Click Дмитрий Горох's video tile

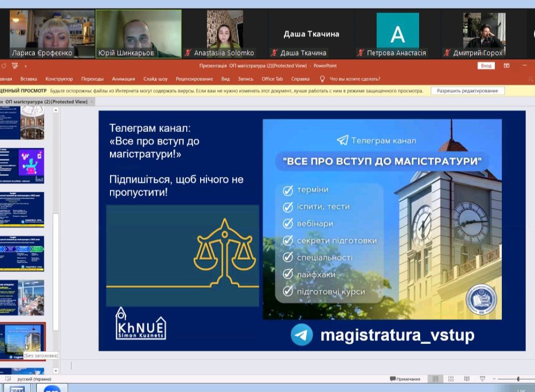(x=484, y=34)
